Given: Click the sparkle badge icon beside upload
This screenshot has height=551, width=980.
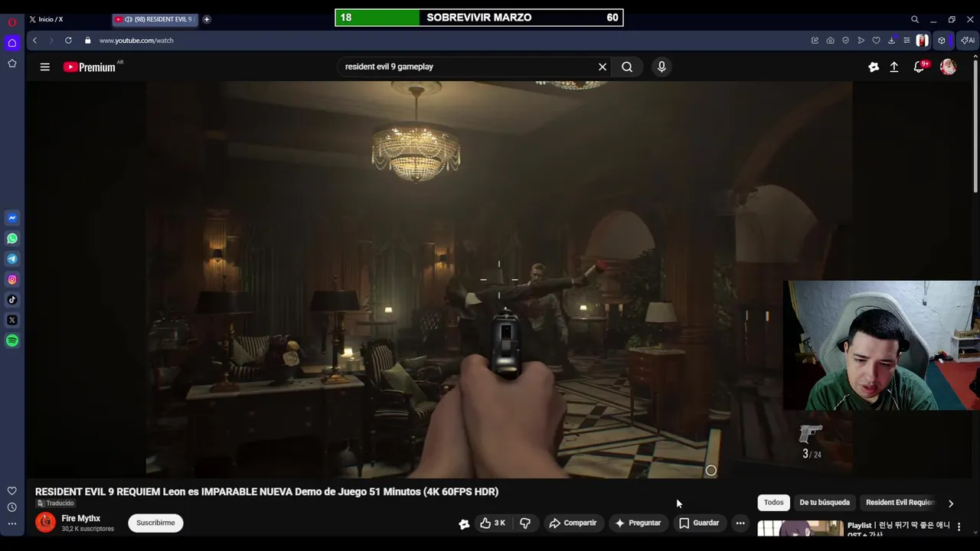Looking at the screenshot, I should point(874,67).
